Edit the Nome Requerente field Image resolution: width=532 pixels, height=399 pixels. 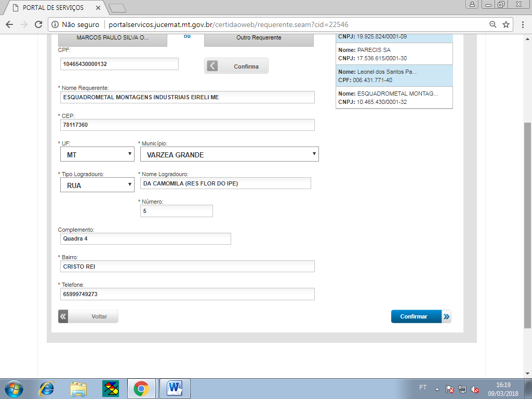coord(187,97)
